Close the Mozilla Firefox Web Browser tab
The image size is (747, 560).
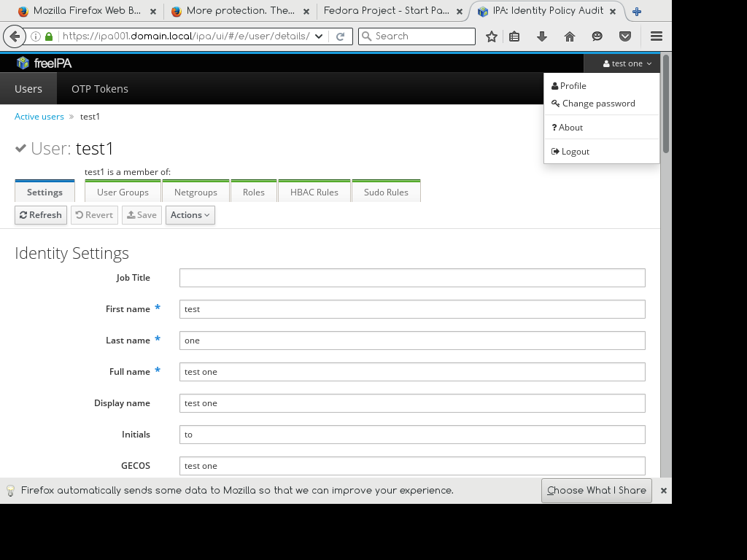[153, 12]
